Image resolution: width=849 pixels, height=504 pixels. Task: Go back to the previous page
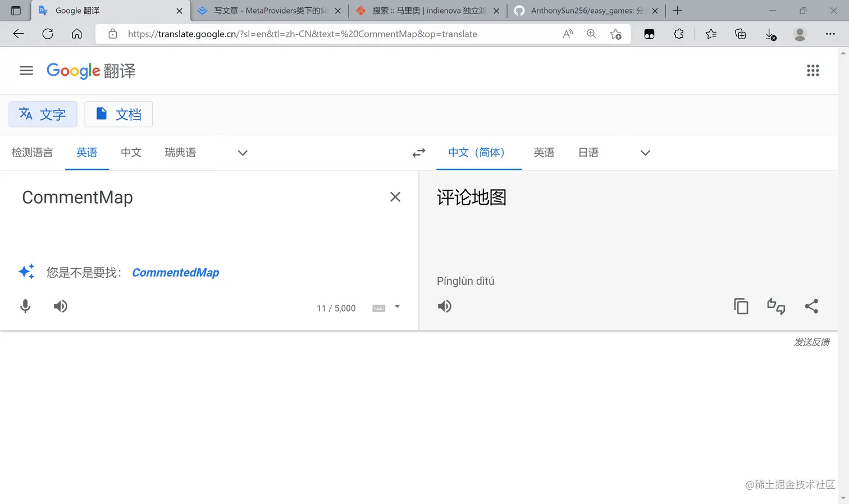click(x=19, y=34)
